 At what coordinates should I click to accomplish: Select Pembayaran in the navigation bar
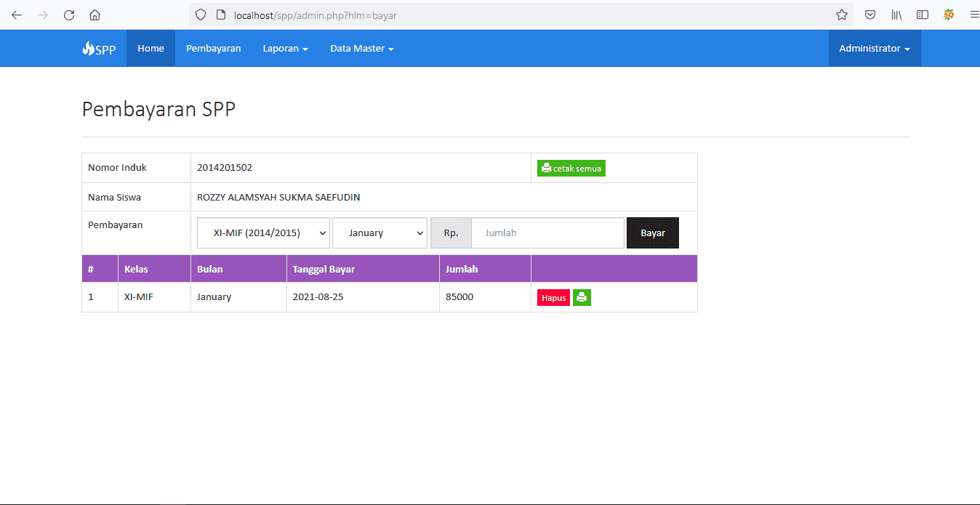tap(213, 48)
